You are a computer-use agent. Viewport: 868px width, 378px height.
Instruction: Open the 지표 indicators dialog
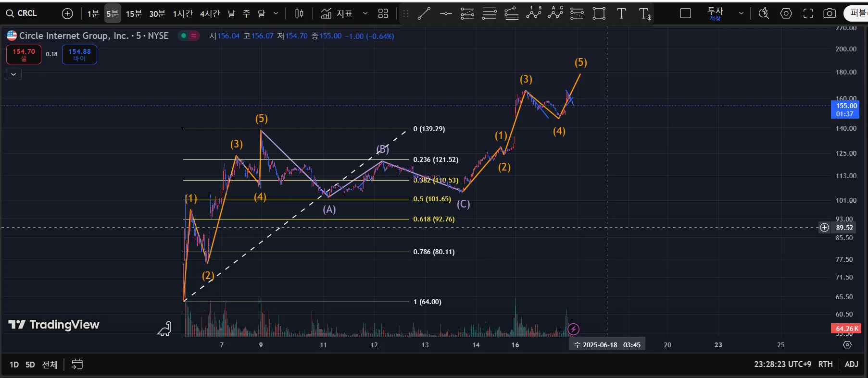(337, 13)
